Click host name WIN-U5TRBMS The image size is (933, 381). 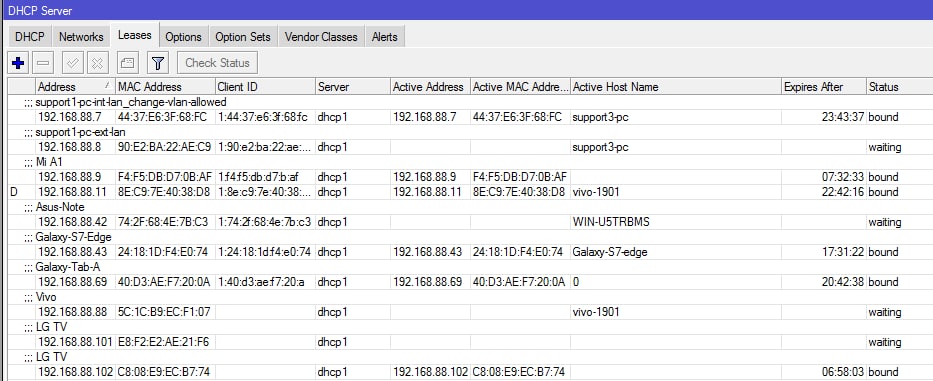(x=611, y=222)
